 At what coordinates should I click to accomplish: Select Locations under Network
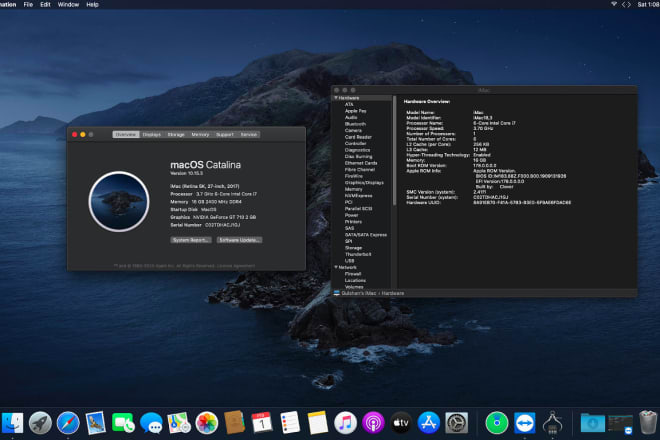click(x=355, y=280)
